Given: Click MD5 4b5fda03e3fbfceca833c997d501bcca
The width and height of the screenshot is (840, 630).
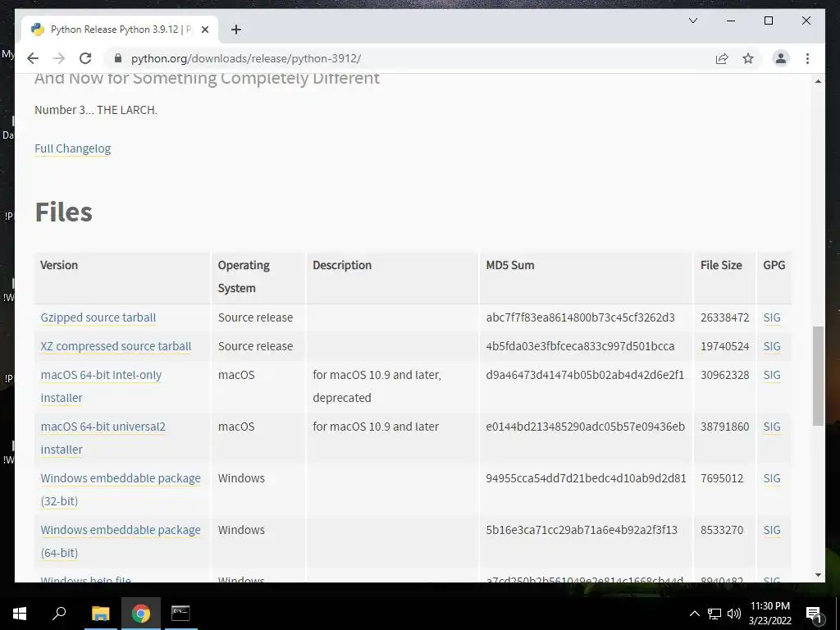Looking at the screenshot, I should (x=580, y=346).
